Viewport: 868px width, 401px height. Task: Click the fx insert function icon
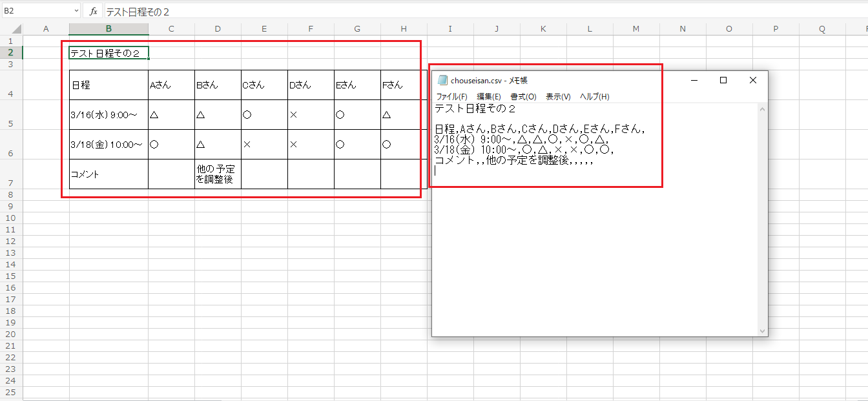coord(93,12)
